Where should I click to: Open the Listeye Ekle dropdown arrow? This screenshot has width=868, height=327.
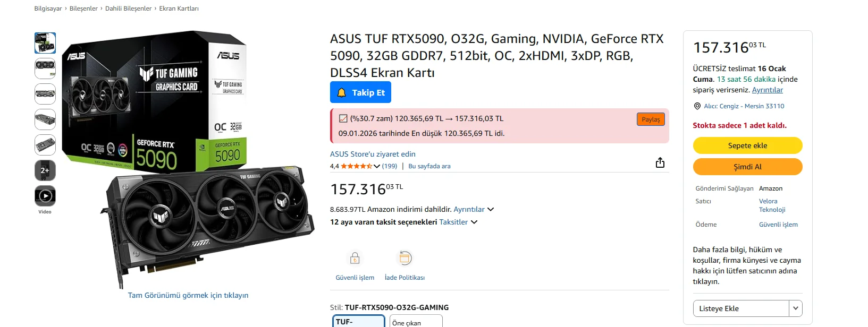point(795,308)
